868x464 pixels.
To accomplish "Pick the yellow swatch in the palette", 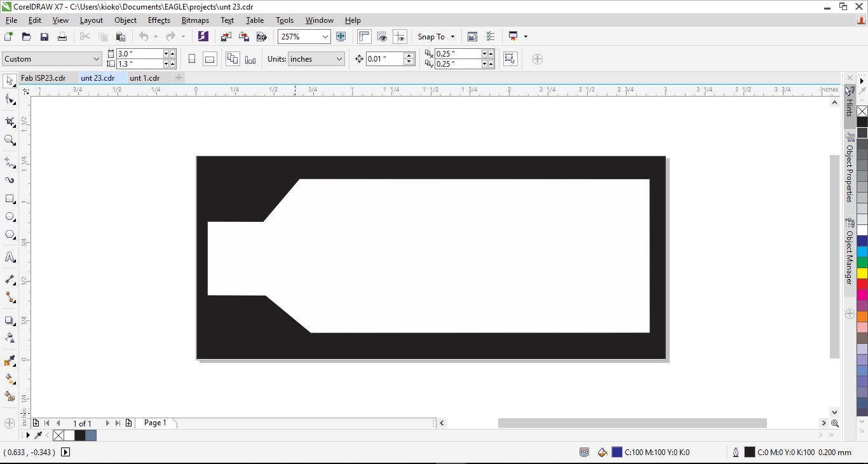I will (x=862, y=273).
